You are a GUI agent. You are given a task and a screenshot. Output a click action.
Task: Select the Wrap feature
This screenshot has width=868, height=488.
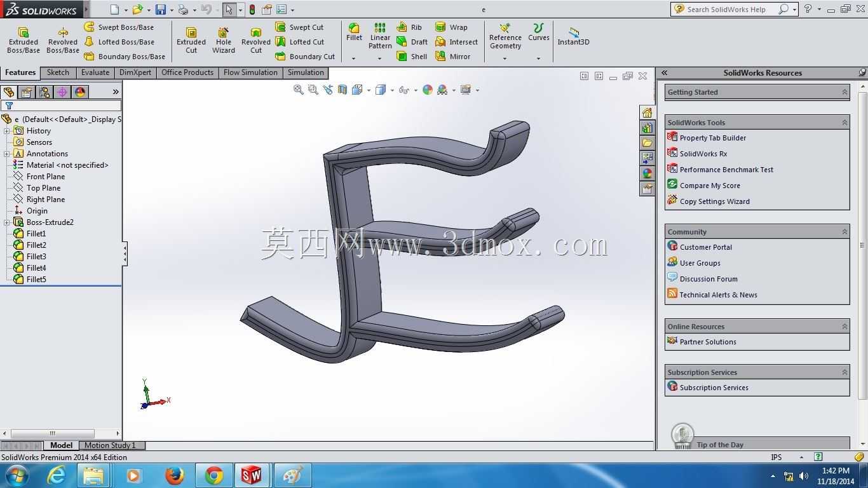pyautogui.click(x=451, y=27)
